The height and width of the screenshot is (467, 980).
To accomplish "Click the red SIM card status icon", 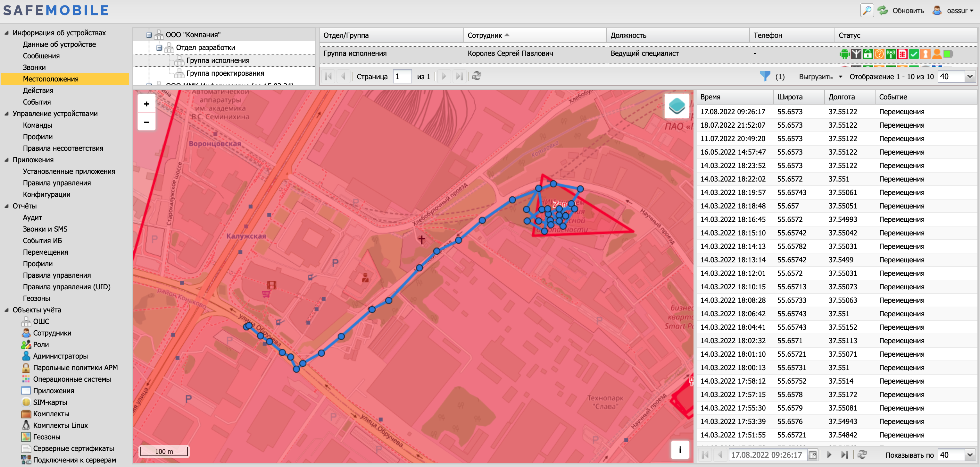I will tap(902, 54).
